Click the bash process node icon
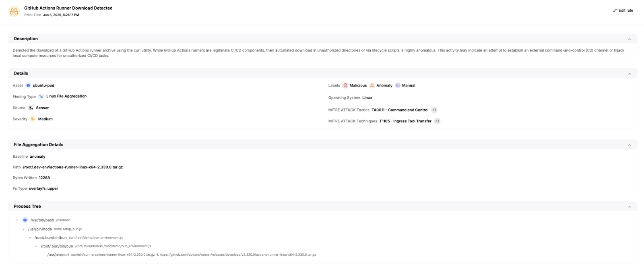 pos(25,220)
